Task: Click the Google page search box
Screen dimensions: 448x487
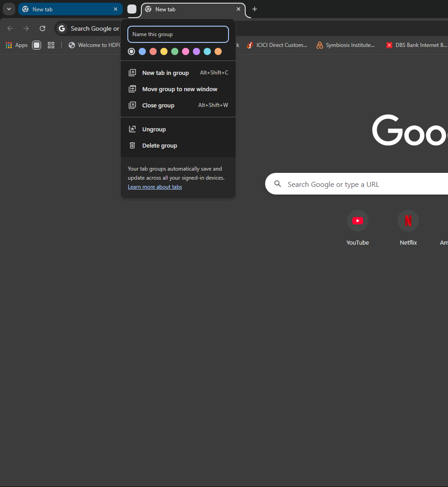Action: coord(356,184)
